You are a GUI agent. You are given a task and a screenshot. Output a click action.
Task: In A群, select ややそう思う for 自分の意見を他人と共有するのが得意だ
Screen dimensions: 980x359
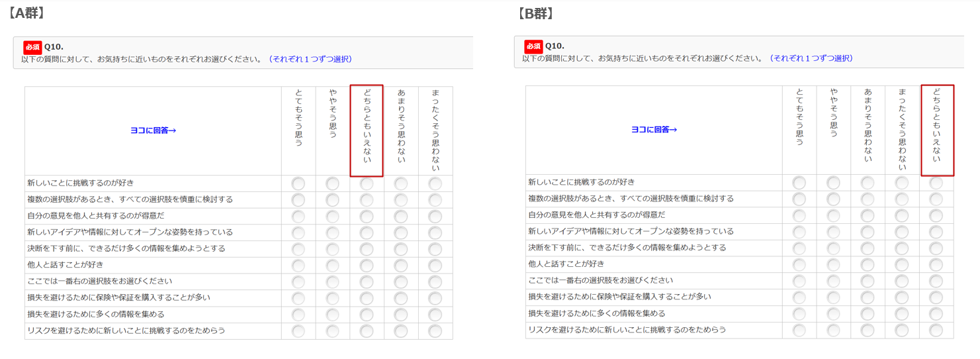(x=333, y=216)
